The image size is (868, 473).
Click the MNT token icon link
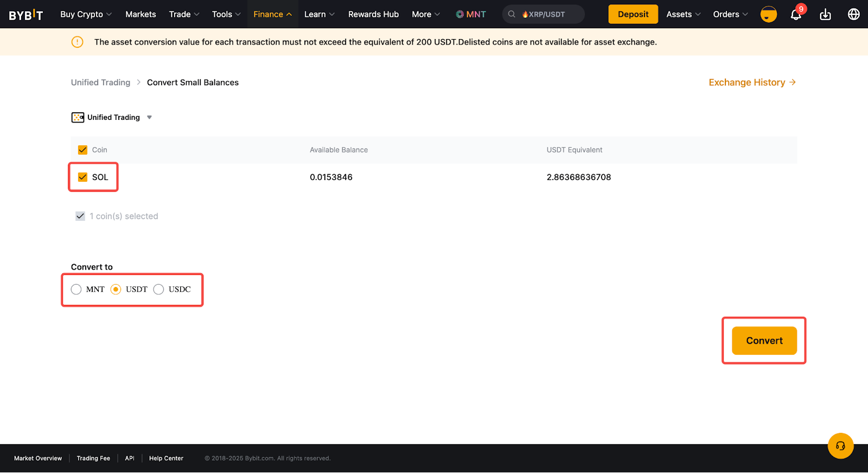(x=470, y=15)
